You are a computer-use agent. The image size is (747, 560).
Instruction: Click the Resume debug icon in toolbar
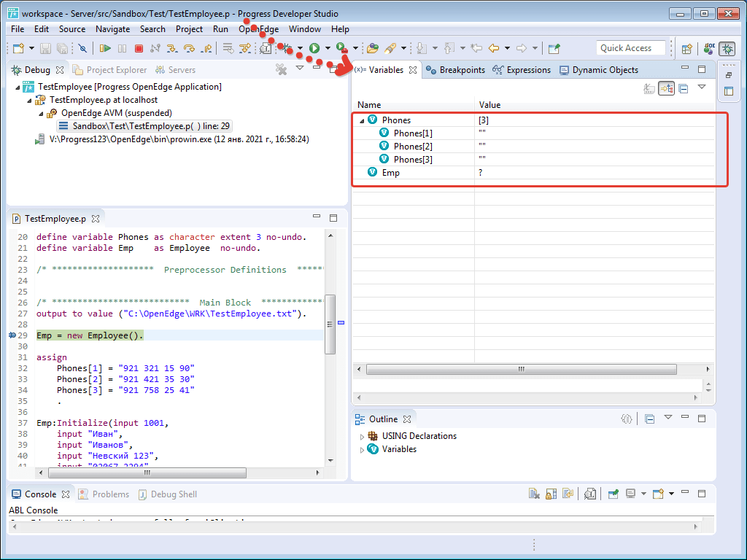pos(105,48)
